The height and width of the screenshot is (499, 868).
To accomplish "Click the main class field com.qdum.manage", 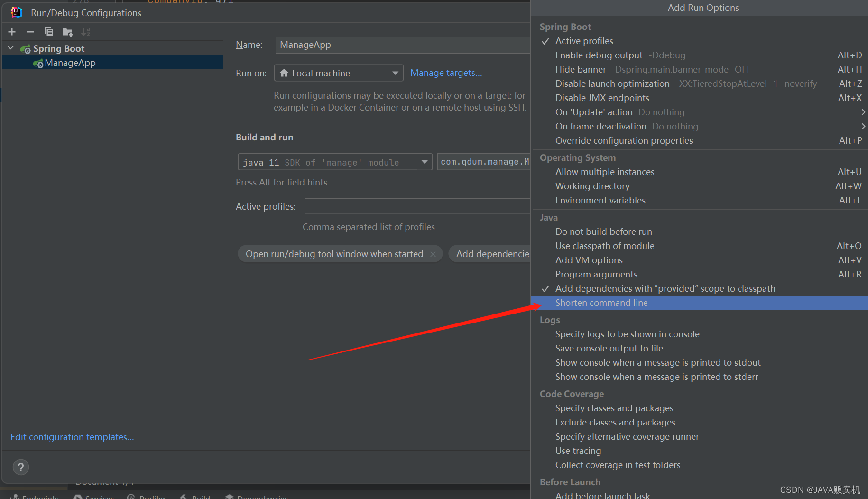I will 484,162.
